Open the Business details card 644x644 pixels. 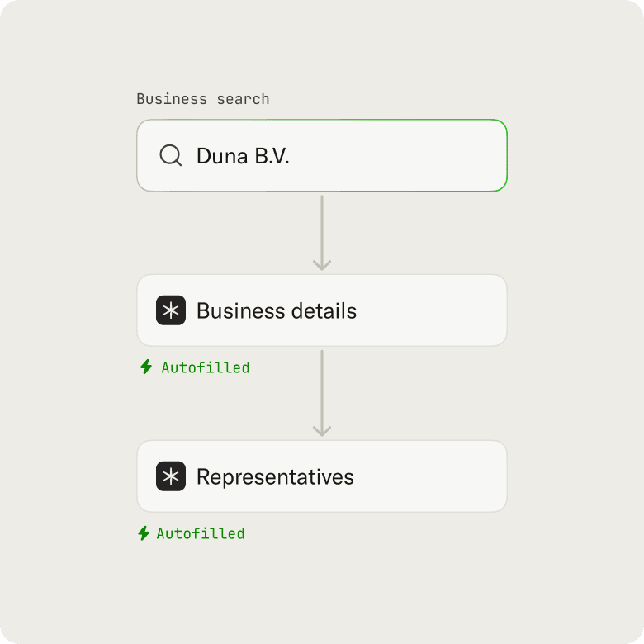click(322, 310)
